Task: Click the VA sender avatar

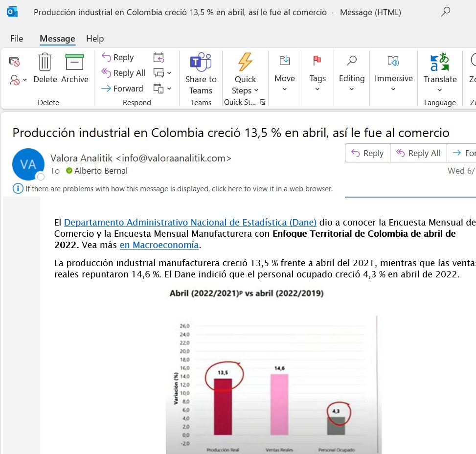Action: tap(28, 164)
